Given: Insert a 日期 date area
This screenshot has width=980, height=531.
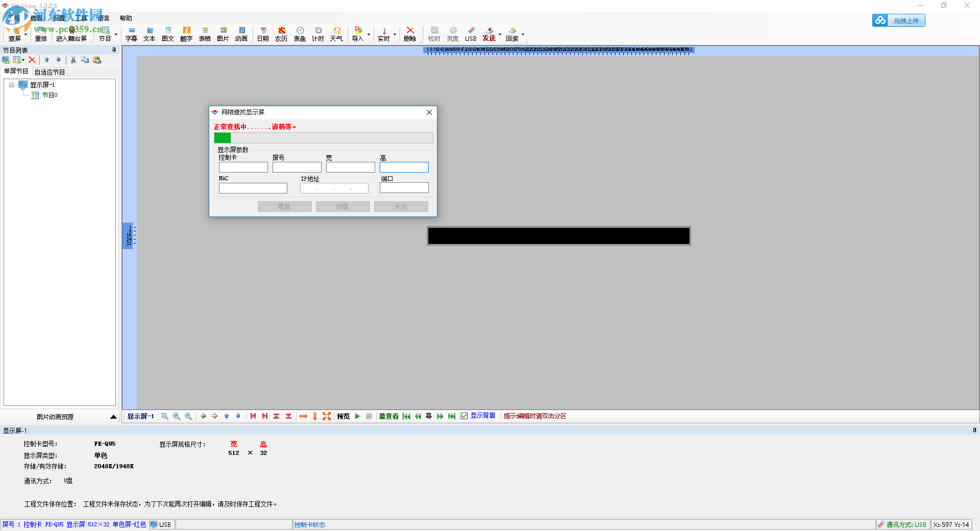Looking at the screenshot, I should (x=263, y=34).
